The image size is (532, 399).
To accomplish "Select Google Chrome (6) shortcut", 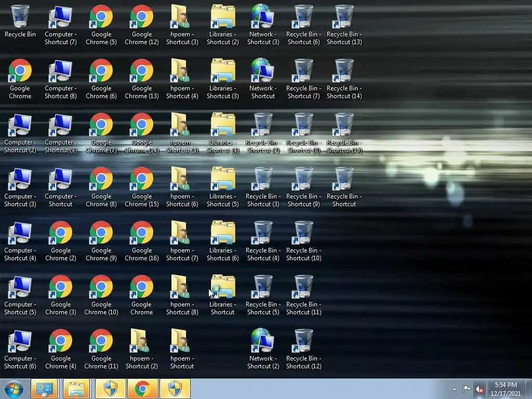I will (x=101, y=79).
